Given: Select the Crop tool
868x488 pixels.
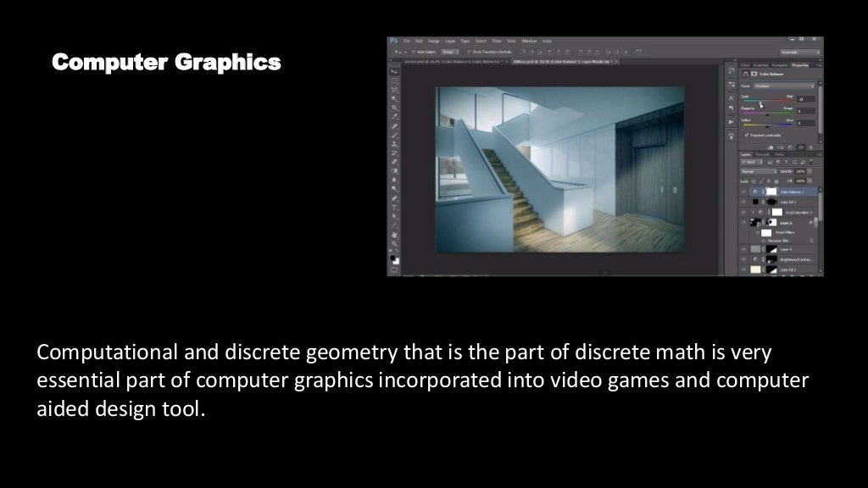Looking at the screenshot, I should tap(394, 108).
